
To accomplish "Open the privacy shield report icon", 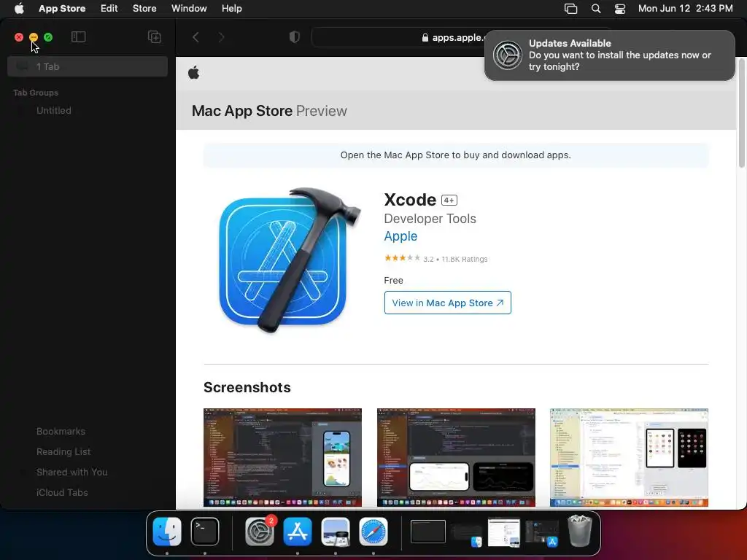I will click(x=295, y=37).
